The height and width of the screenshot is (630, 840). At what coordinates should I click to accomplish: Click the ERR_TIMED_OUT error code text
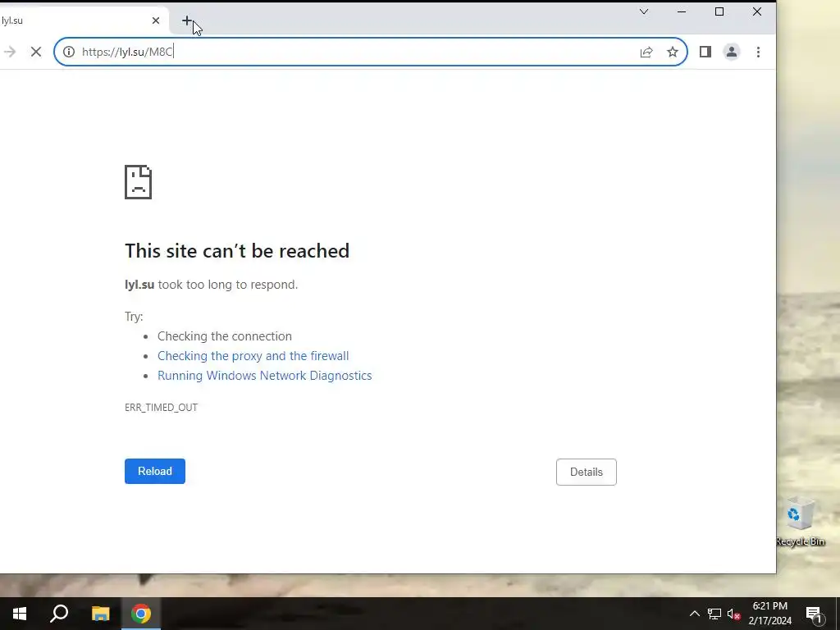pos(162,408)
